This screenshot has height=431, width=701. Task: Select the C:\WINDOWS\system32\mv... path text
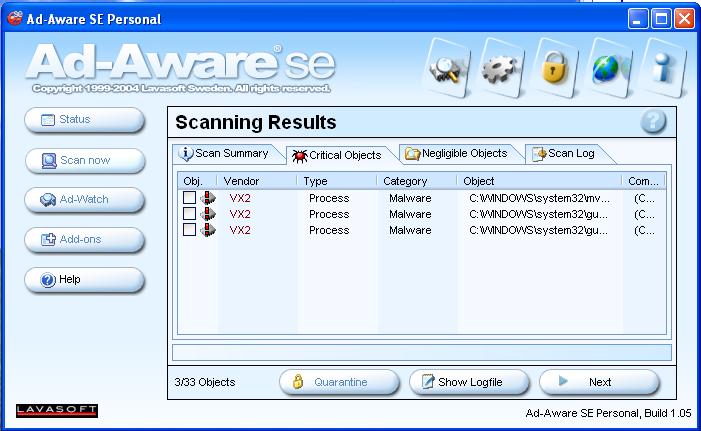(539, 198)
